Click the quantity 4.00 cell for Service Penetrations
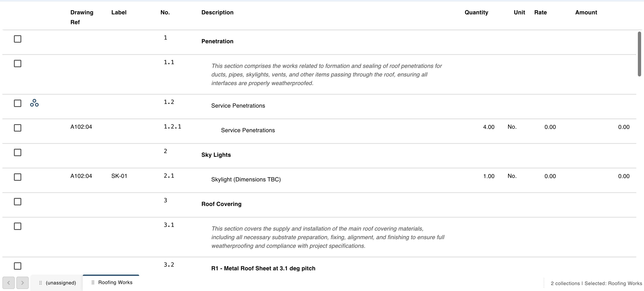Screen dimensions: 644x291 click(488, 127)
